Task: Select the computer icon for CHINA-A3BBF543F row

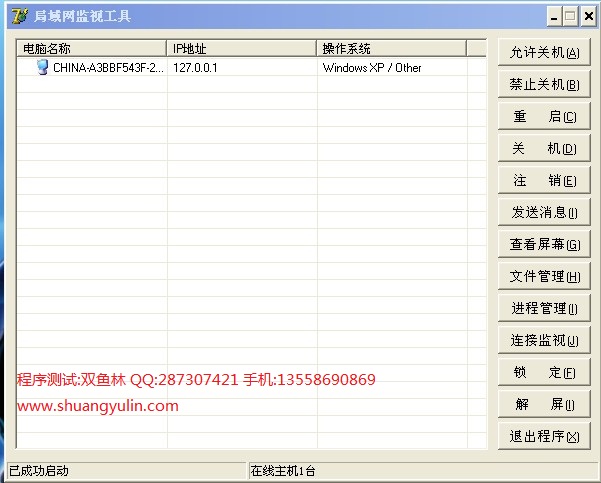Action: click(x=43, y=67)
